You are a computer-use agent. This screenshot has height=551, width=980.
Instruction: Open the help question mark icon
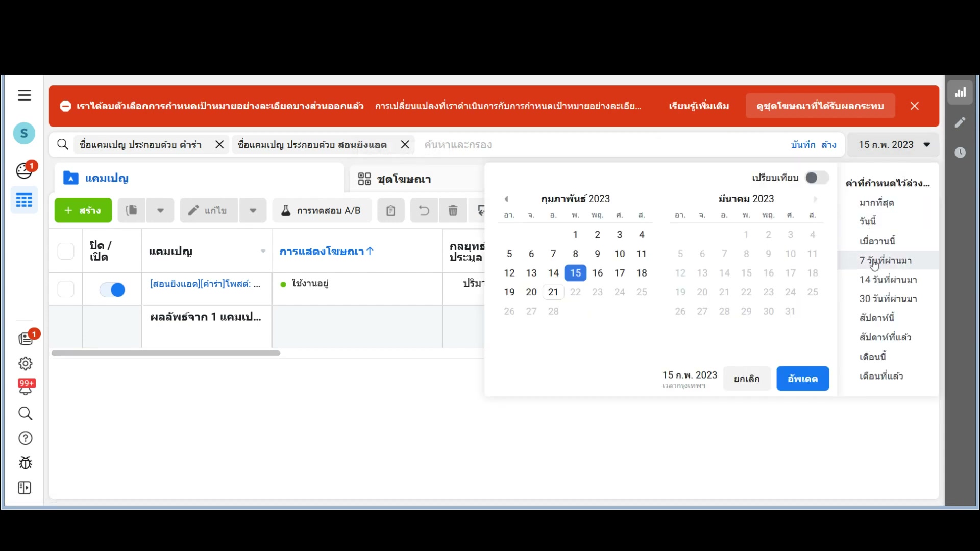click(x=25, y=438)
